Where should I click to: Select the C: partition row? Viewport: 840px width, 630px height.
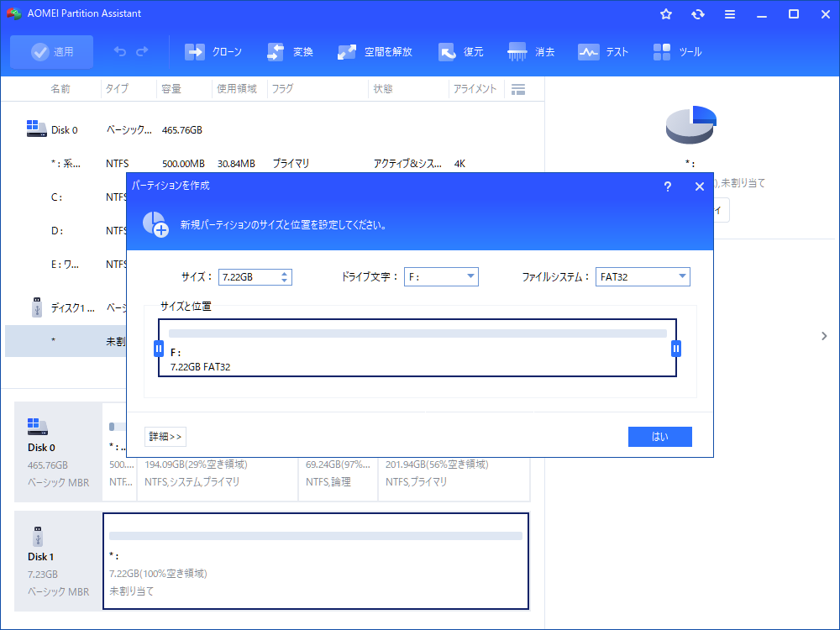pyautogui.click(x=66, y=197)
